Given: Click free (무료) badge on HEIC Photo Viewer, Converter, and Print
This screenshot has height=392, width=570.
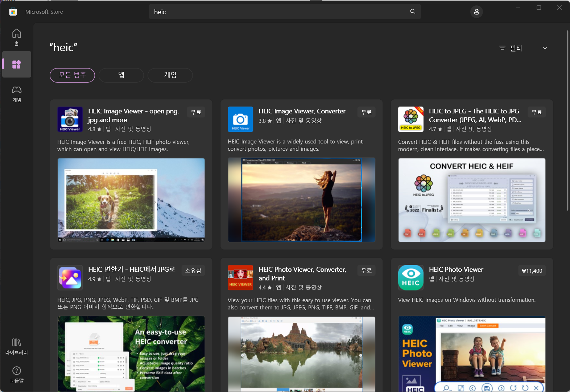Looking at the screenshot, I should point(367,271).
